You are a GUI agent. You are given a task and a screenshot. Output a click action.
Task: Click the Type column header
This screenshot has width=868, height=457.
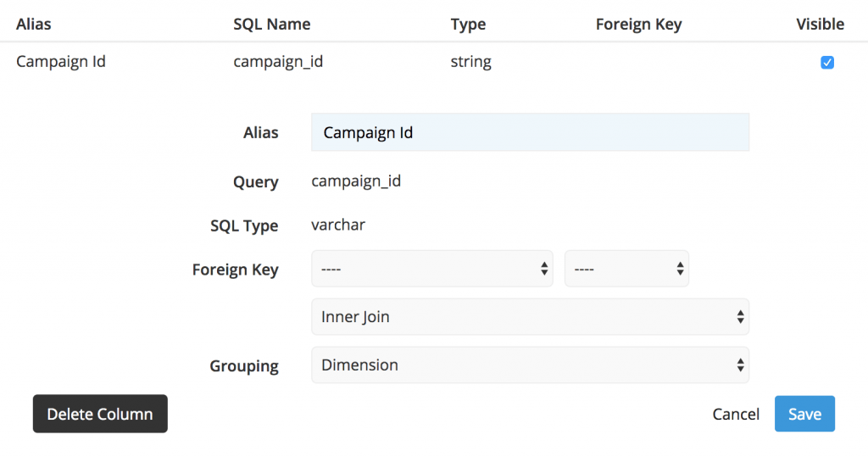[468, 24]
